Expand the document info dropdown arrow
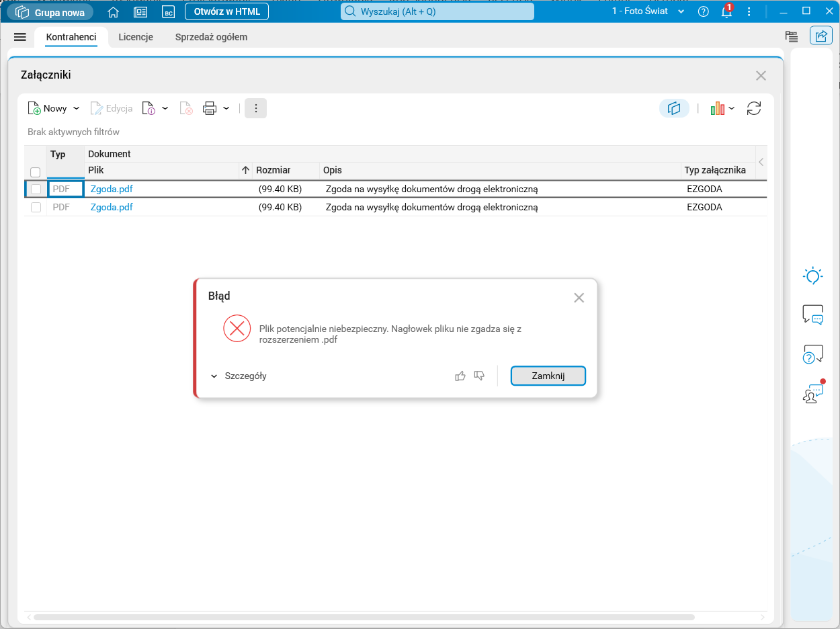Screen dimensions: 840x629 (165, 108)
